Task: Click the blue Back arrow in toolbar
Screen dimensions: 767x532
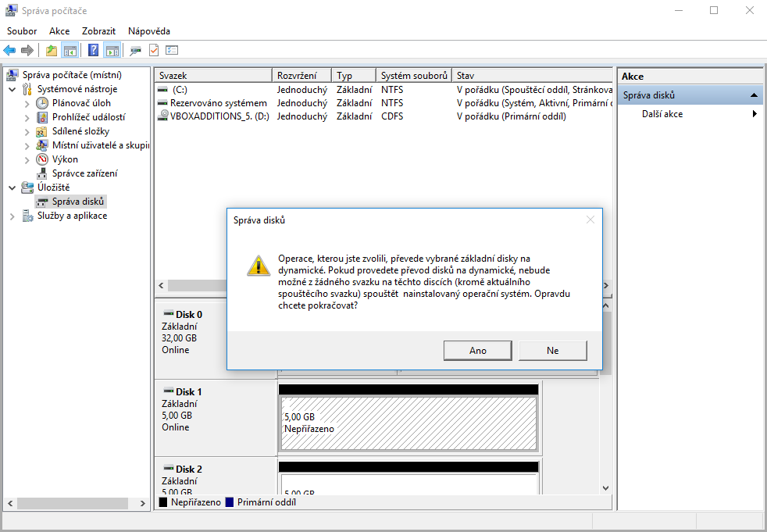Action: 9,51
